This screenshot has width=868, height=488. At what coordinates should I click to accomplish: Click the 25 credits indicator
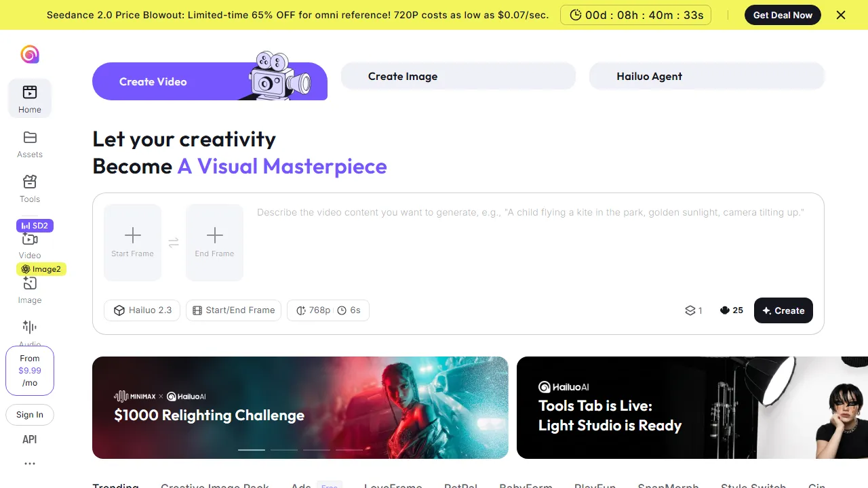(x=732, y=310)
